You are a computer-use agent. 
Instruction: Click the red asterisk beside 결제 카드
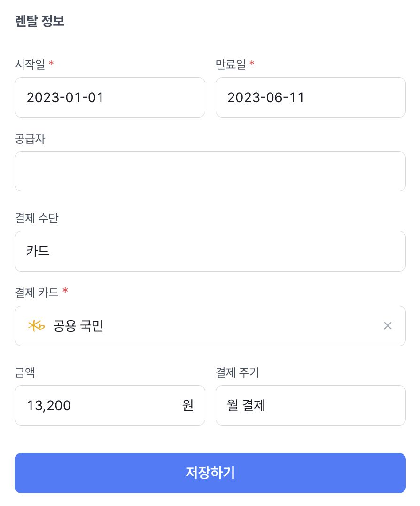(65, 292)
